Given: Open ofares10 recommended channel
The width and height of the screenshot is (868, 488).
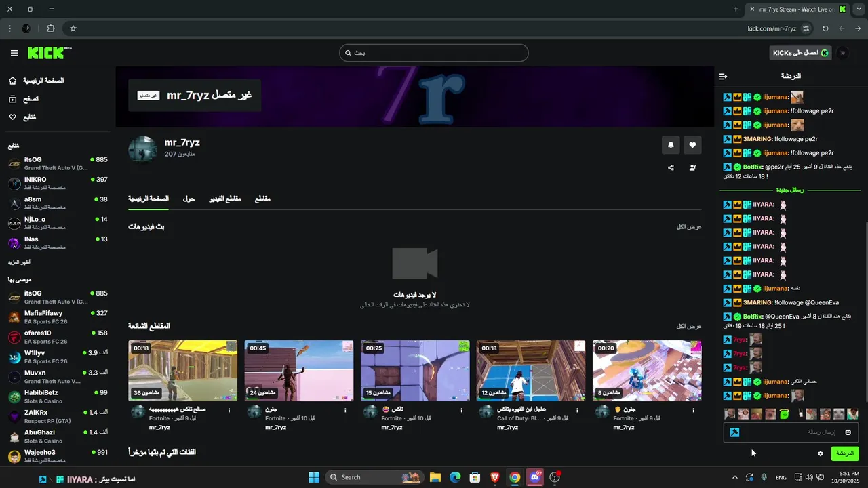Looking at the screenshot, I should coord(58,336).
